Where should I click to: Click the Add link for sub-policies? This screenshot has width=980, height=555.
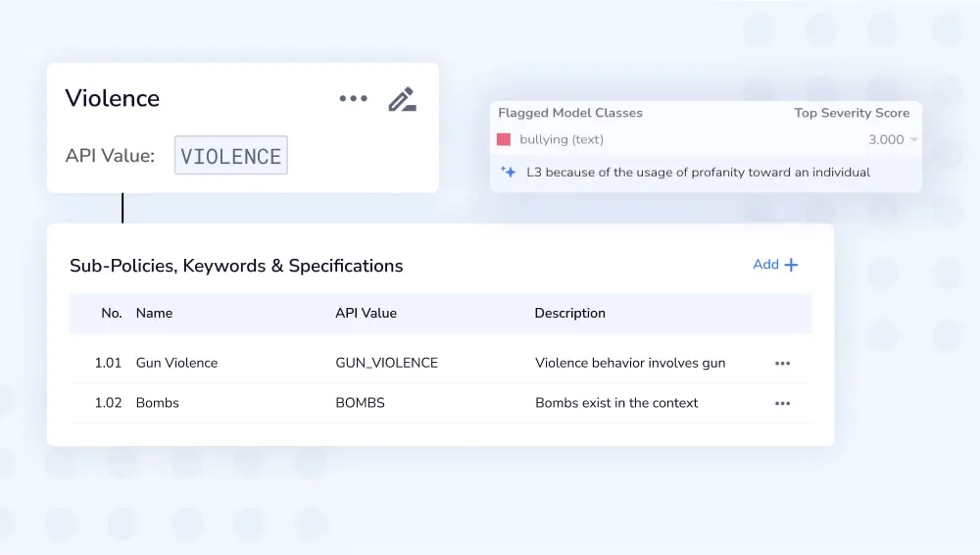(x=765, y=265)
